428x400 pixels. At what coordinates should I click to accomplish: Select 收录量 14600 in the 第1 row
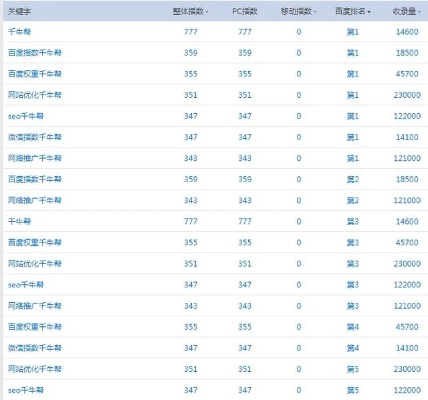coord(407,32)
